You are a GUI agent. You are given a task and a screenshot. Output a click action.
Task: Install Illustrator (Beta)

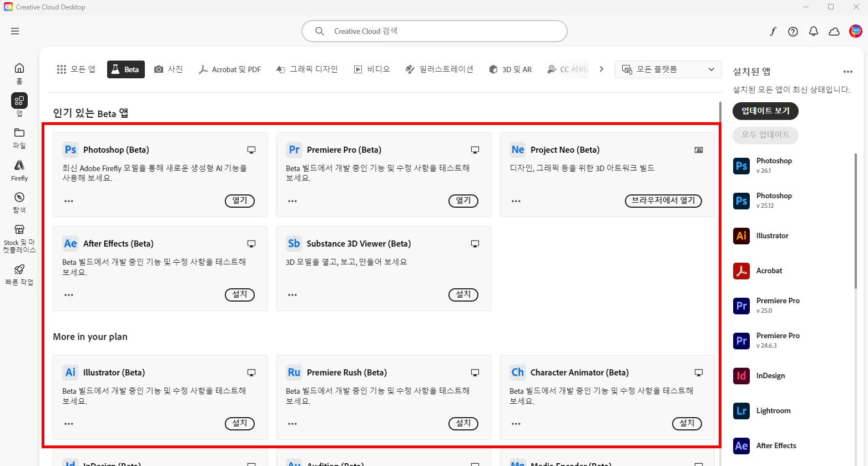click(240, 423)
